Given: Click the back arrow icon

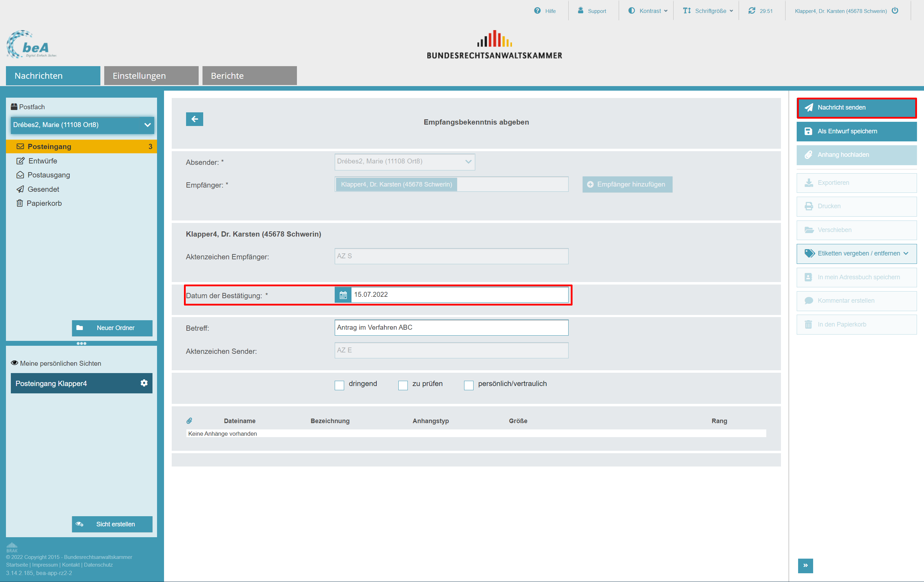Looking at the screenshot, I should (x=194, y=119).
